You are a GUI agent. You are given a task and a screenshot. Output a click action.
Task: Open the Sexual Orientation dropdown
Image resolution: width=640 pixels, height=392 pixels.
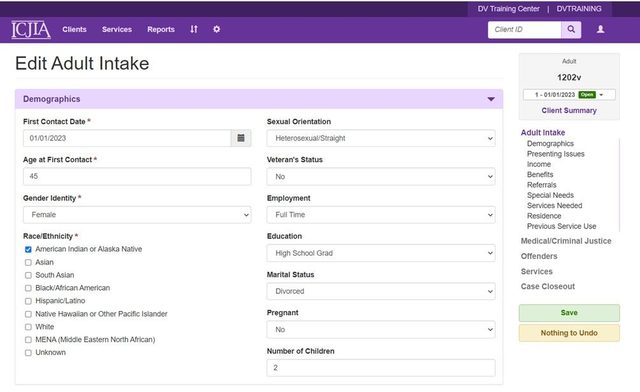pyautogui.click(x=381, y=138)
